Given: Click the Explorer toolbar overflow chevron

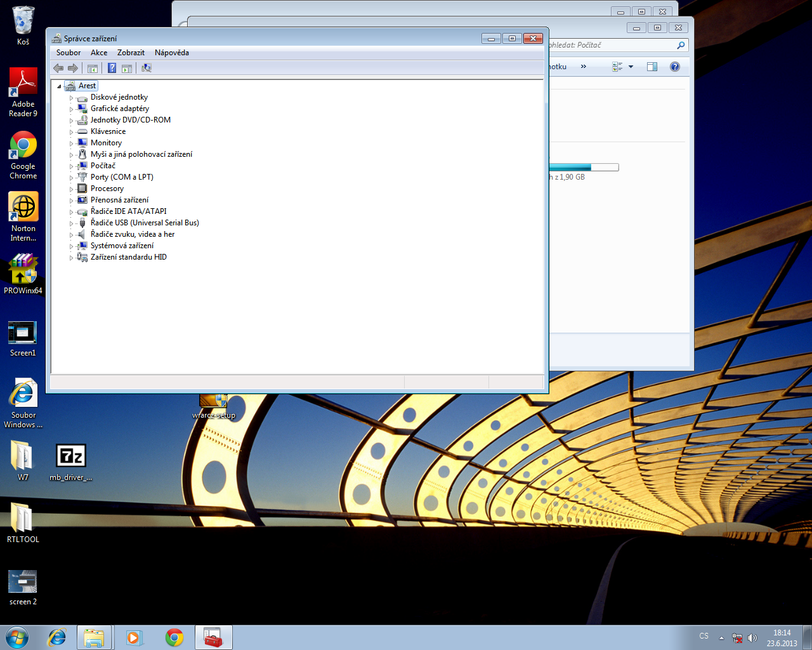Looking at the screenshot, I should pyautogui.click(x=584, y=67).
